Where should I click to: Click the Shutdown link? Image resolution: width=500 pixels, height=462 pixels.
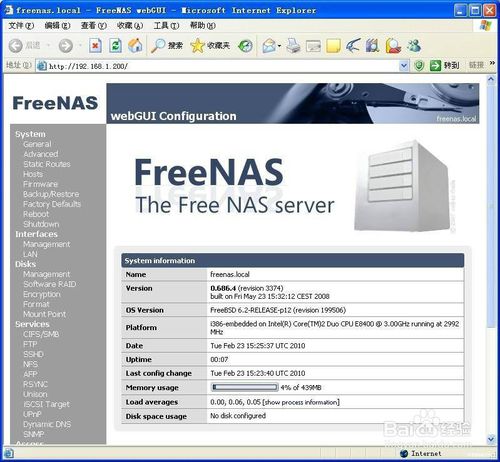[41, 224]
